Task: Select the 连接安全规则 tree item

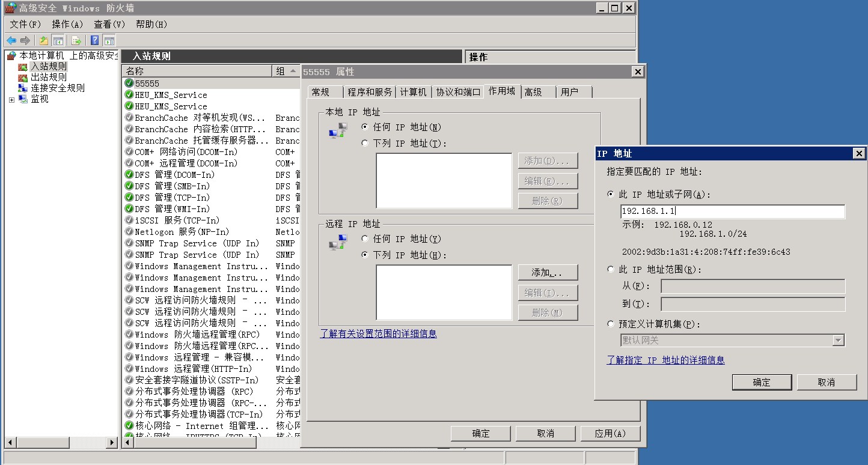Action: [x=58, y=88]
